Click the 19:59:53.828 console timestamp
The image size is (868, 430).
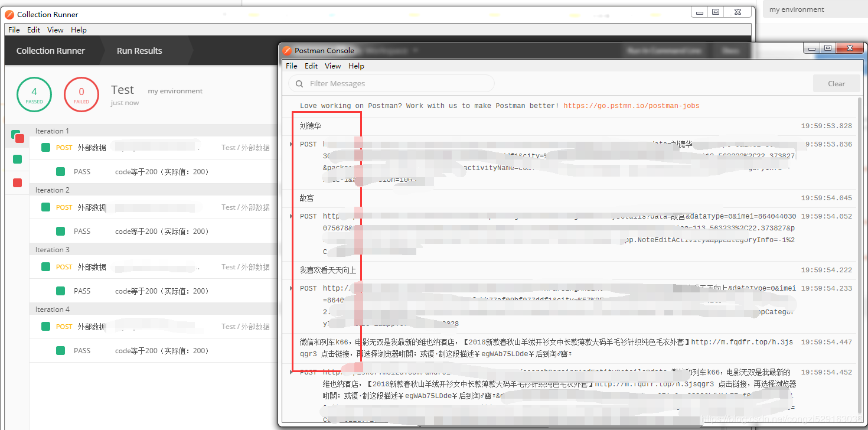click(x=827, y=126)
